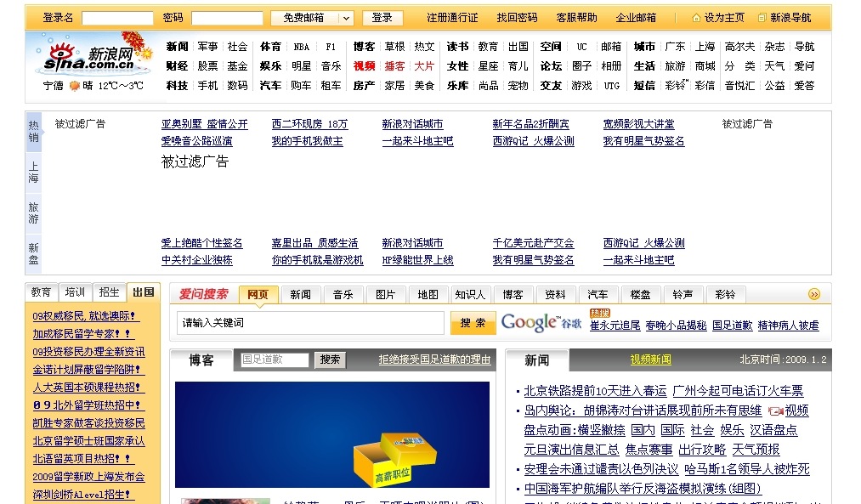Open hot search 精神病人被虐
861x504 pixels.
coord(788,326)
